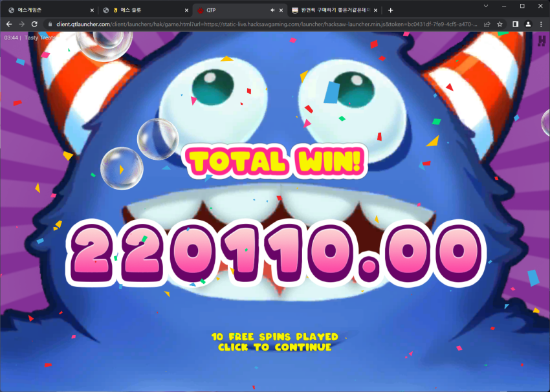Viewport: 550px width, 392px height.
Task: Open the browser side panel icon
Action: (x=515, y=24)
